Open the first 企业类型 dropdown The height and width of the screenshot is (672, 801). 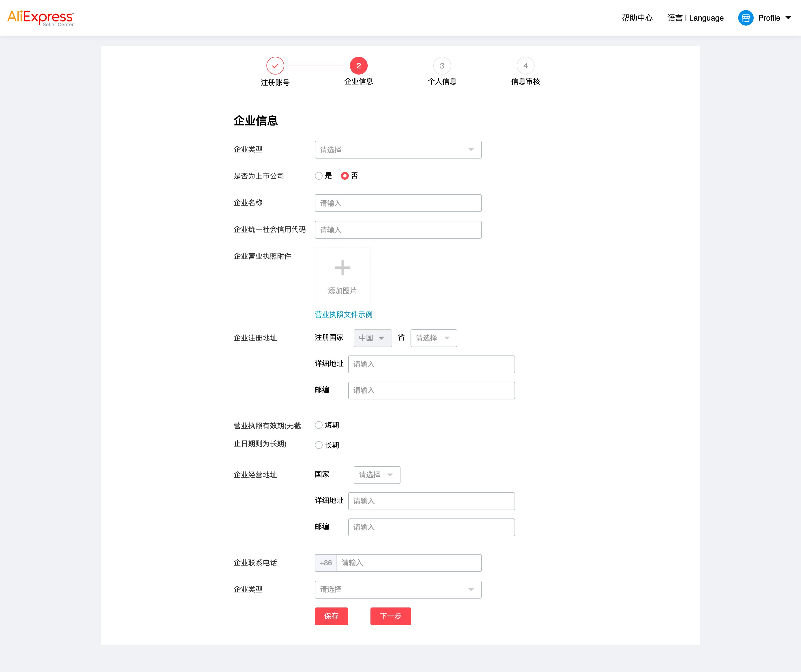397,149
